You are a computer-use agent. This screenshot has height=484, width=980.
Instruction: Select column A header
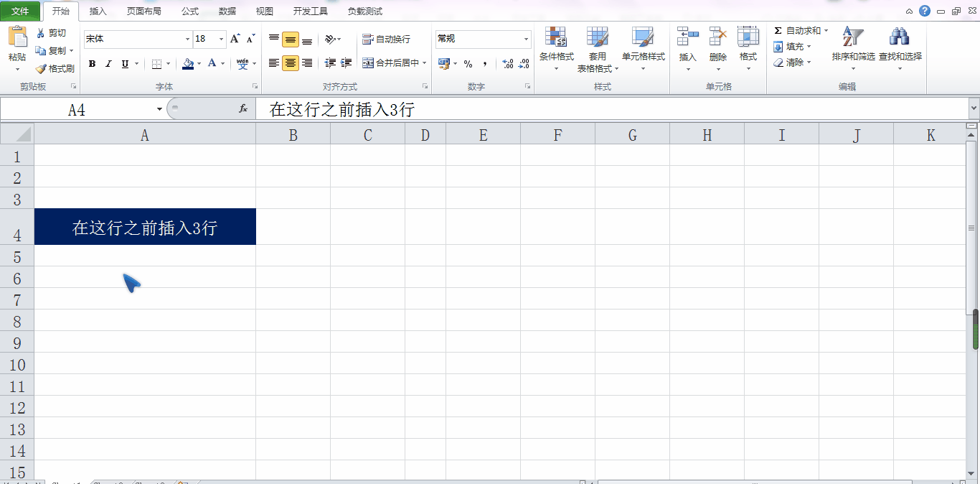click(x=145, y=134)
